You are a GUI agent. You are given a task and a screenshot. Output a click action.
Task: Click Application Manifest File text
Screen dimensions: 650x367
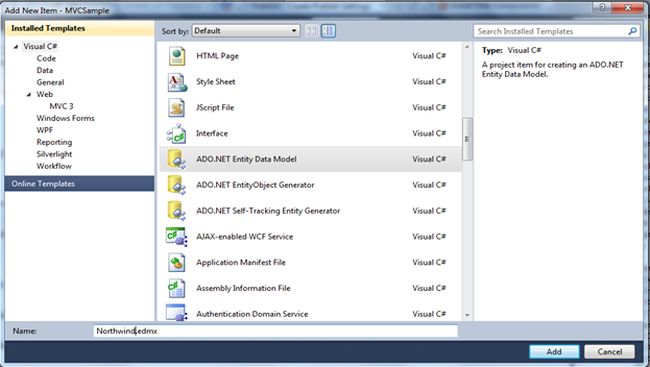[241, 262]
